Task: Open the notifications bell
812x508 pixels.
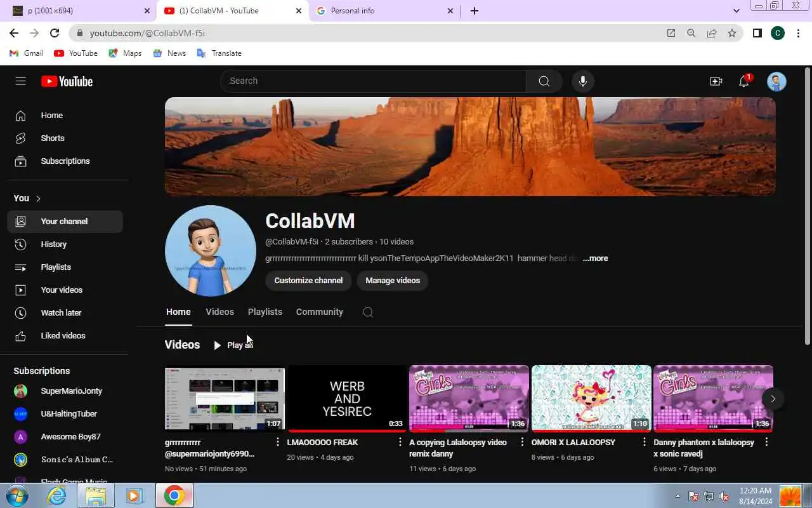Action: [744, 81]
